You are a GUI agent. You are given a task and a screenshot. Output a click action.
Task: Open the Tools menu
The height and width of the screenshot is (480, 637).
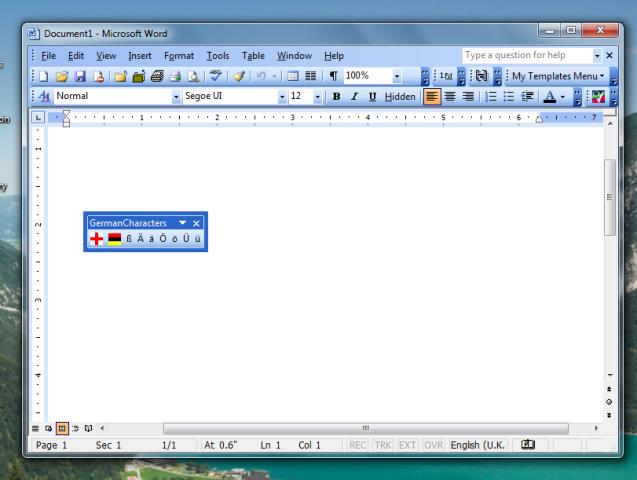coord(218,56)
